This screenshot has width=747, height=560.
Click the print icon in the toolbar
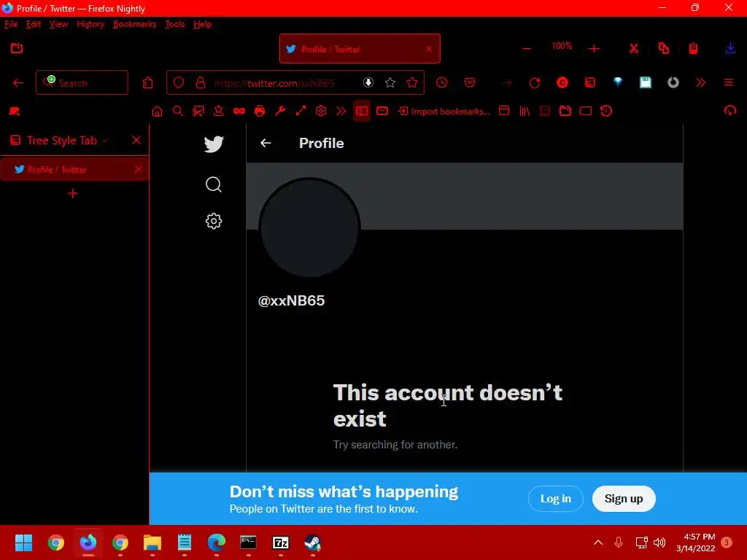(259, 112)
